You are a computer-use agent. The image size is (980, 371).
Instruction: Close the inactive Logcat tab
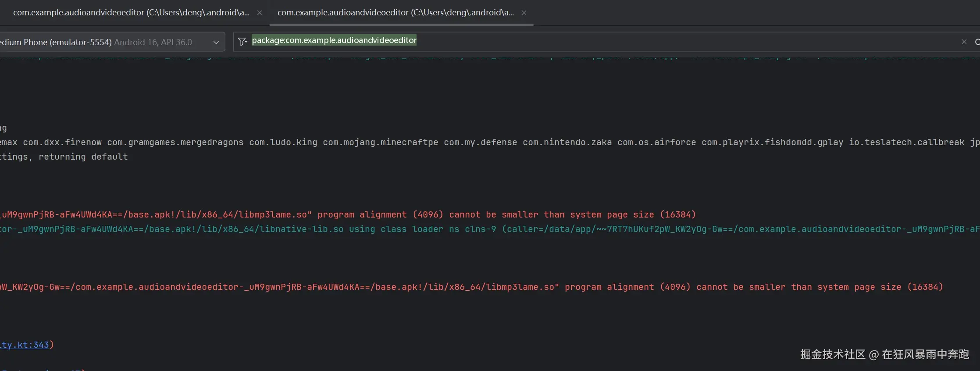coord(260,13)
